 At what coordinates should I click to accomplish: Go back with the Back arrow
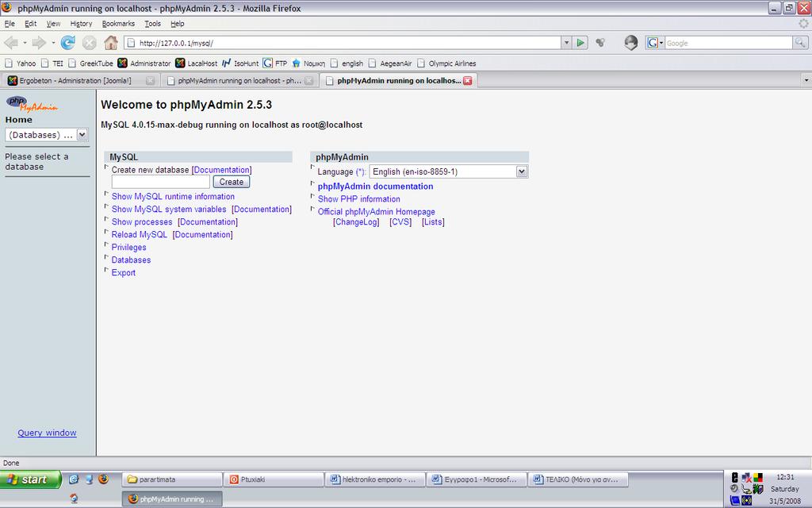point(11,43)
